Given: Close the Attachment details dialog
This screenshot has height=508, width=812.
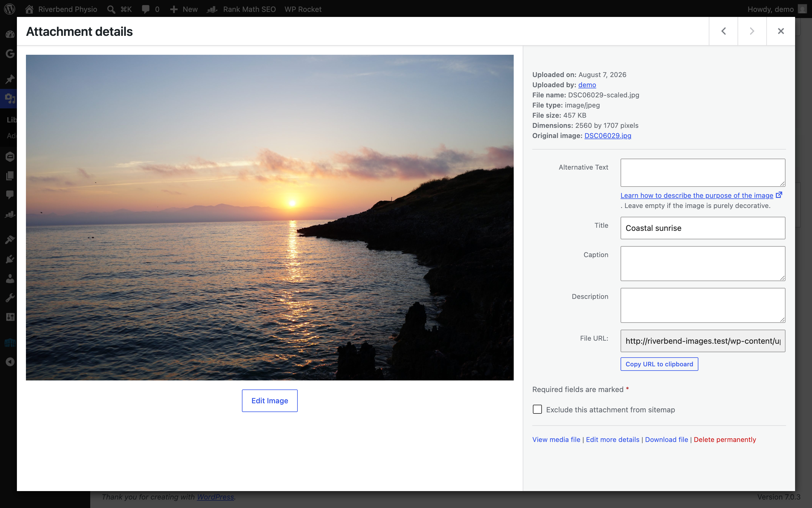Looking at the screenshot, I should tap(781, 31).
